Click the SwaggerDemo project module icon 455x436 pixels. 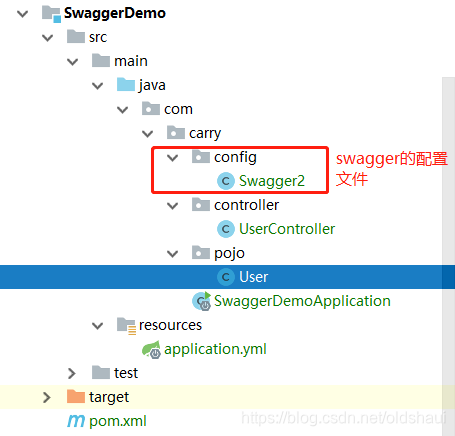[51, 14]
